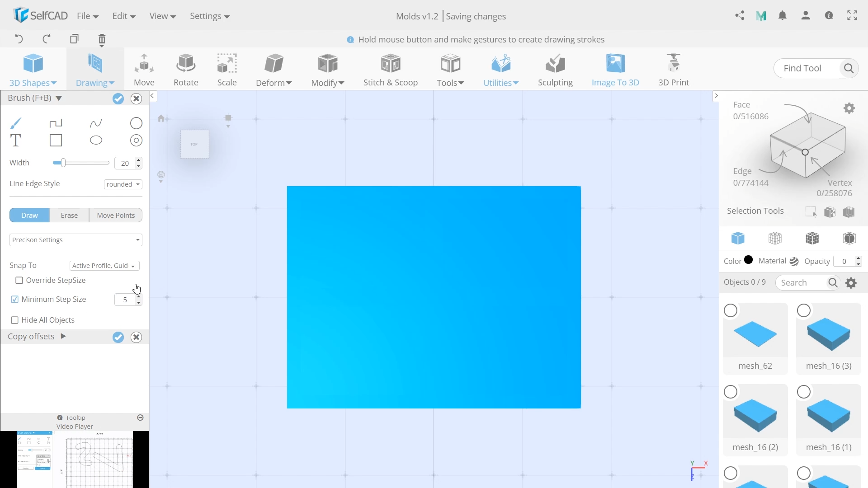Select the spline curve drawing tool
The image size is (868, 488).
pyautogui.click(x=96, y=123)
